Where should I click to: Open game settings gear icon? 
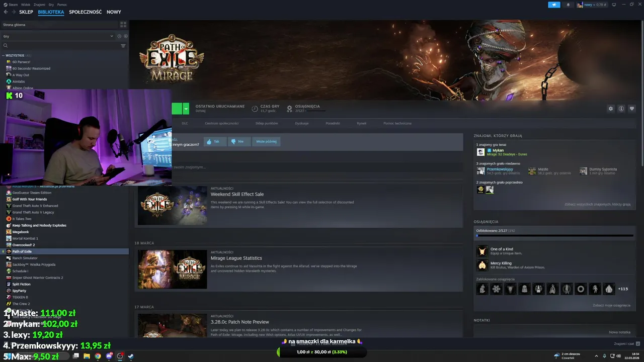pos(611,109)
